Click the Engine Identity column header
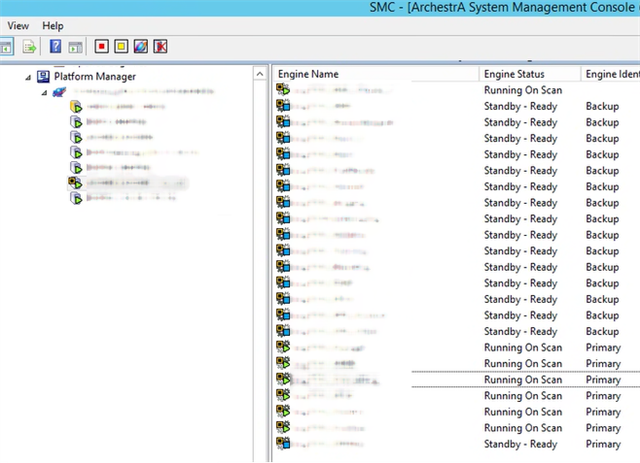Viewport: 640px width, 463px height. 612,74
